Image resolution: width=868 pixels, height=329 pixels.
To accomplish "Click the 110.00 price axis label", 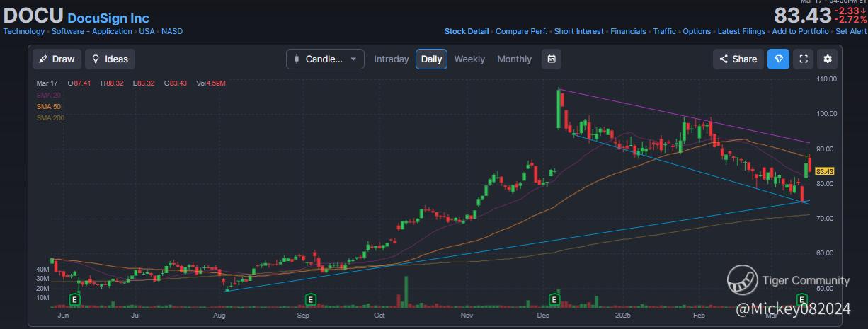I will pyautogui.click(x=827, y=79).
